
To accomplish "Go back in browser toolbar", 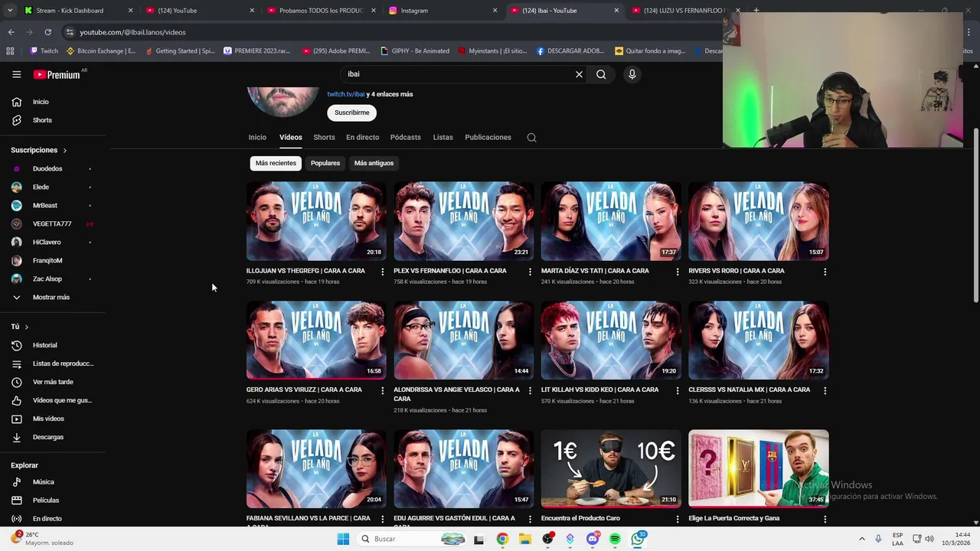I will 11,32.
